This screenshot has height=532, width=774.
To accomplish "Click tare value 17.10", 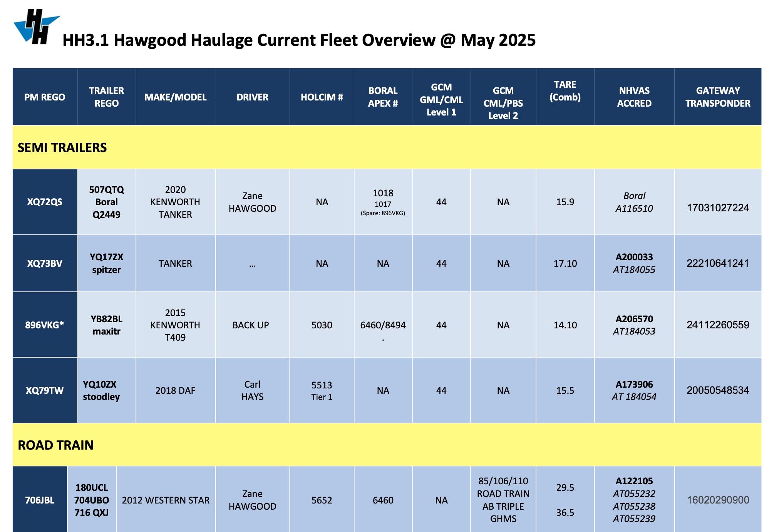I will pyautogui.click(x=565, y=263).
